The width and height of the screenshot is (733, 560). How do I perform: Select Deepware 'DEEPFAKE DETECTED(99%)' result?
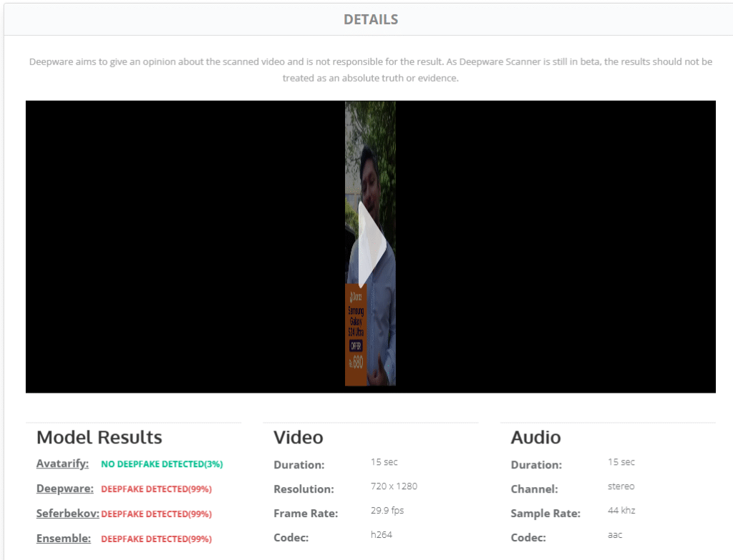click(157, 489)
